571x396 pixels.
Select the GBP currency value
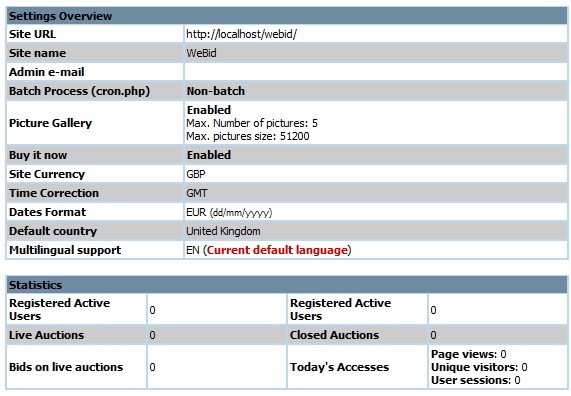[x=196, y=174]
